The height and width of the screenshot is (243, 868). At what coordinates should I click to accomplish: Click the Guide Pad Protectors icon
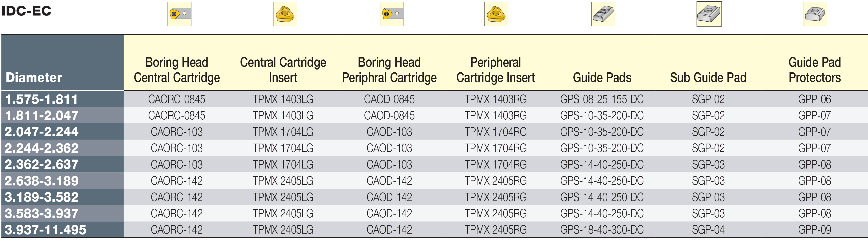click(x=815, y=14)
